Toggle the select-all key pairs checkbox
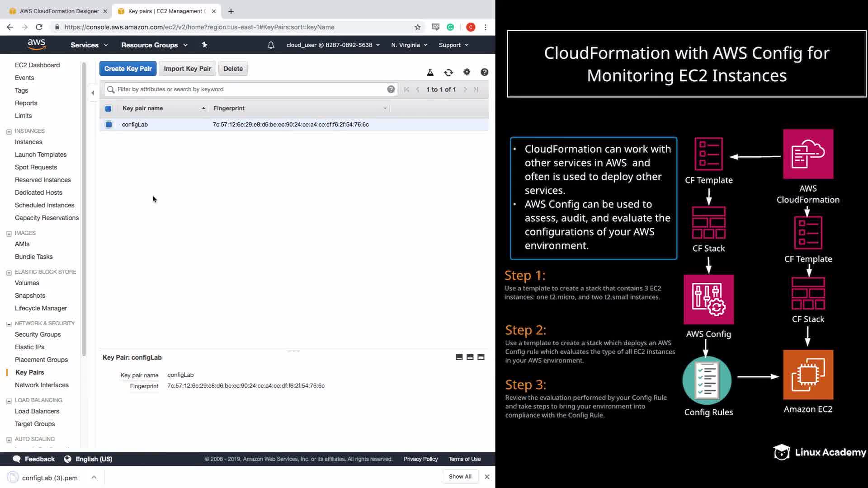The height and width of the screenshot is (488, 868). pos(108,108)
